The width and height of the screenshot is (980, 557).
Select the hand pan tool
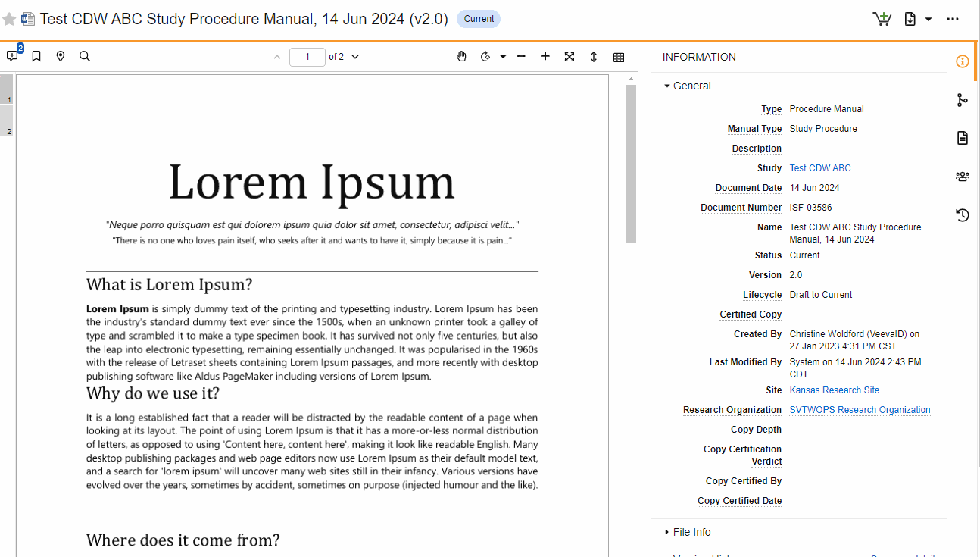click(x=461, y=57)
